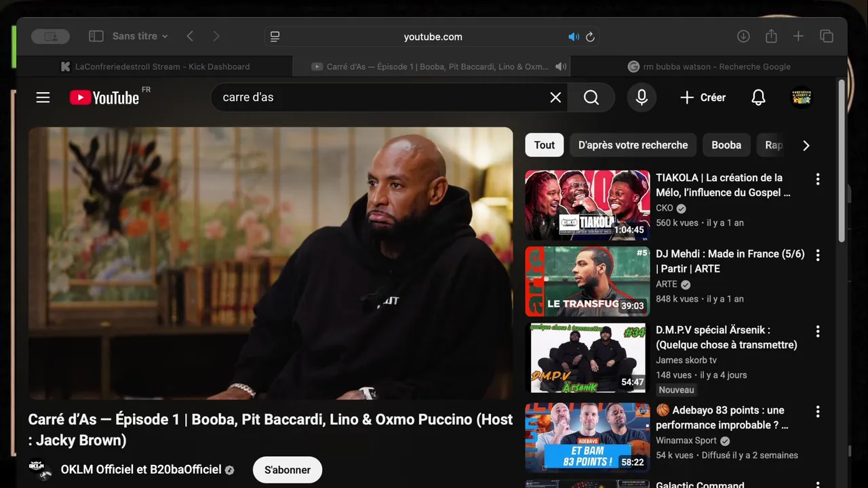
Task: Open D.M.P.V spécial Ärsenik video title
Action: coord(726,337)
